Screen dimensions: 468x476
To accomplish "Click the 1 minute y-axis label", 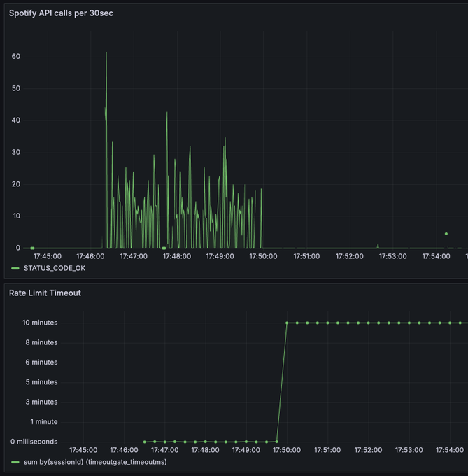I will [x=44, y=422].
